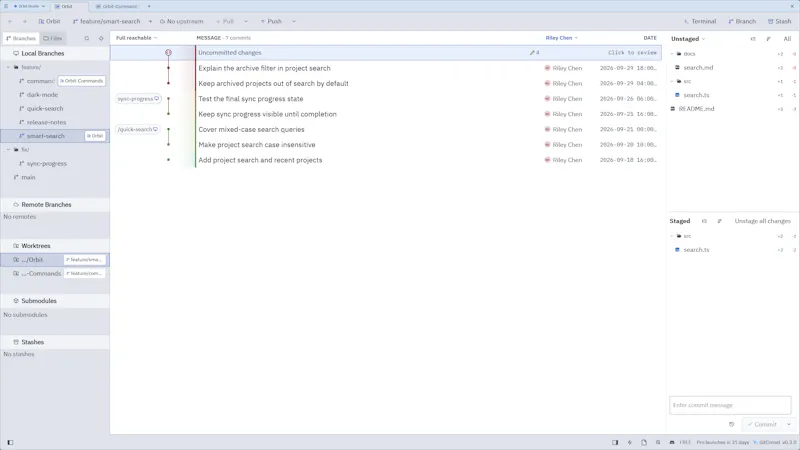Viewport: 800px width, 450px height.
Task: Open the Riley Chen author filter dropdown
Action: 562,38
